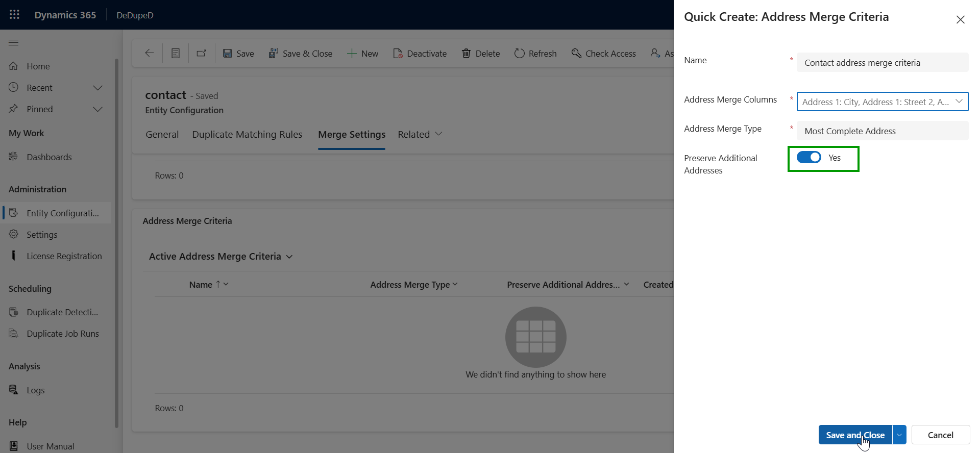Switch to the General tab
980x453 pixels.
[162, 135]
